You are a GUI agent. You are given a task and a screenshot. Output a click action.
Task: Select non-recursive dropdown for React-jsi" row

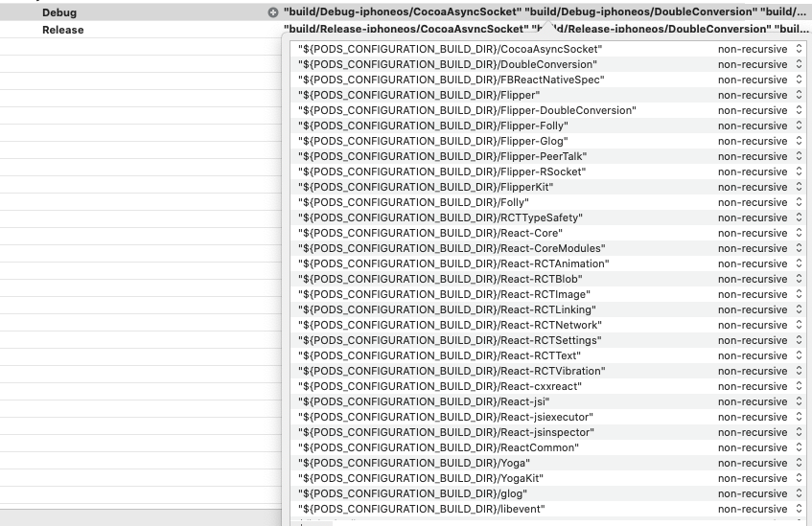(x=759, y=401)
